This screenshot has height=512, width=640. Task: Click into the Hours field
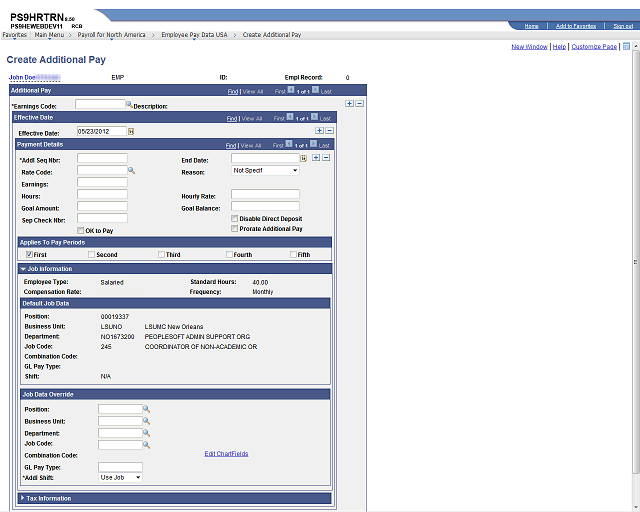102,194
